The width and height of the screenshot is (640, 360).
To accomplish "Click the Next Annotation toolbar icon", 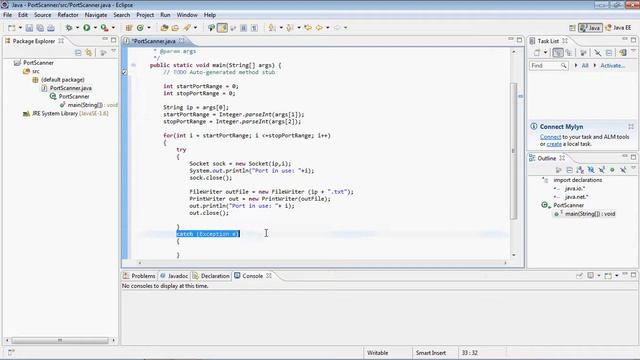I will pyautogui.click(x=272, y=28).
